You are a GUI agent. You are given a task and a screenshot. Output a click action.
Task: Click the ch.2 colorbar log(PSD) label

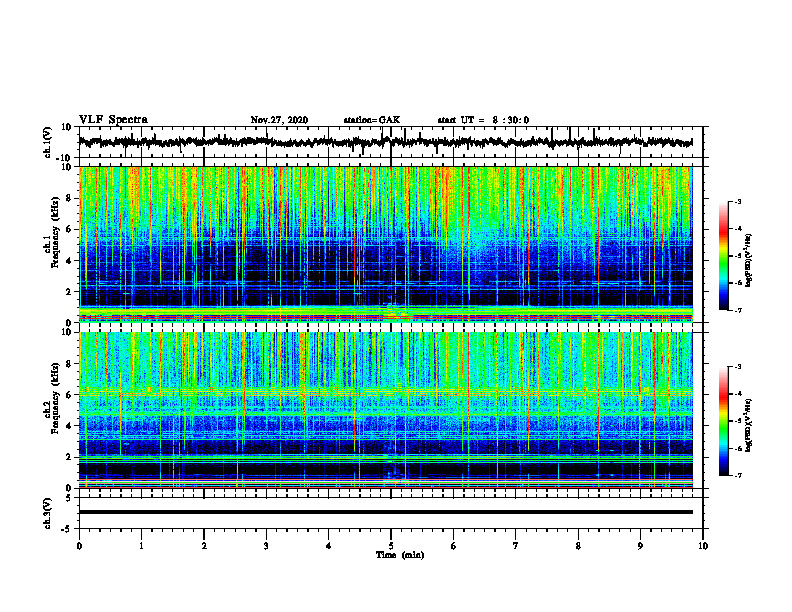tap(749, 424)
